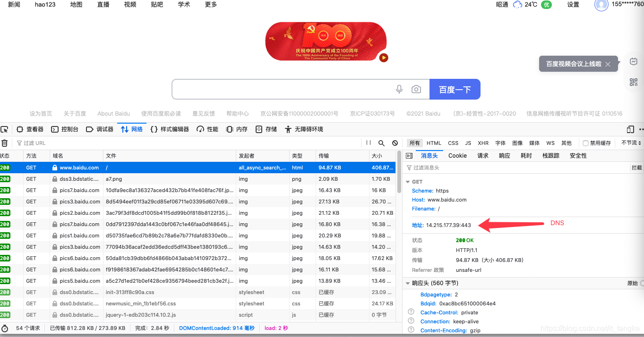644x337 pixels.
Task: Select the 所有 filter button
Action: (414, 143)
